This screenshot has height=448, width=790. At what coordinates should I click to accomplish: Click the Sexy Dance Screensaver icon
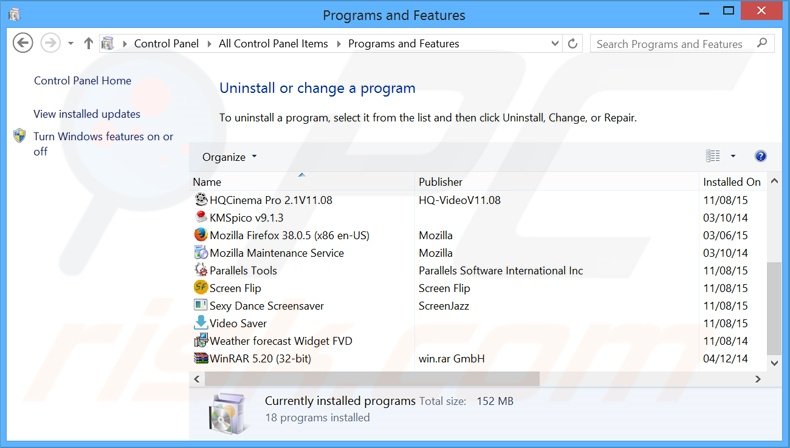tap(201, 305)
